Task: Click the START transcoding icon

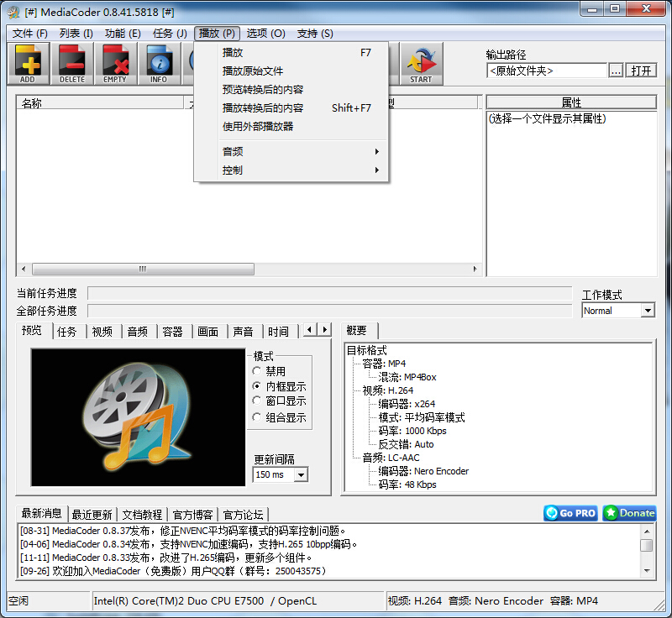Action: (422, 64)
